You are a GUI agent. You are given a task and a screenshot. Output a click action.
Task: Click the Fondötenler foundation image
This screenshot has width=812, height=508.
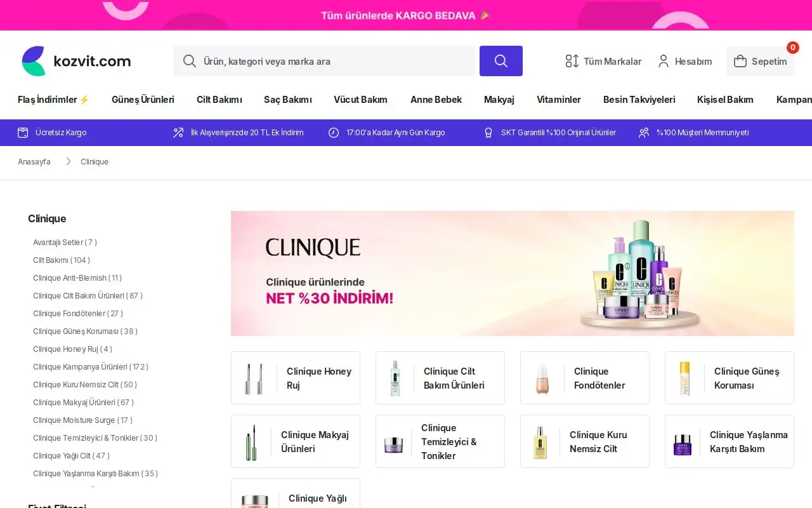tap(542, 378)
